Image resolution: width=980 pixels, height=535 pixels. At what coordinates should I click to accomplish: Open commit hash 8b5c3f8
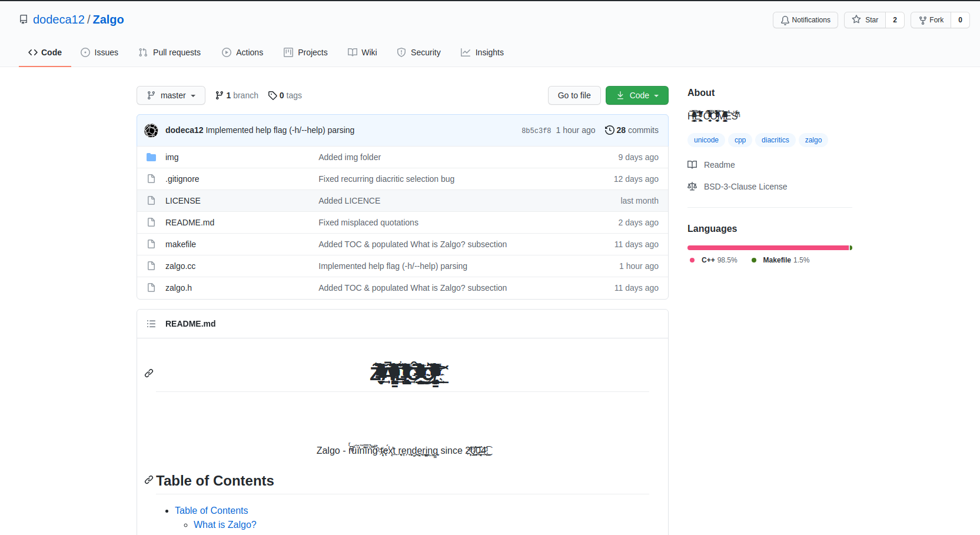tap(536, 131)
